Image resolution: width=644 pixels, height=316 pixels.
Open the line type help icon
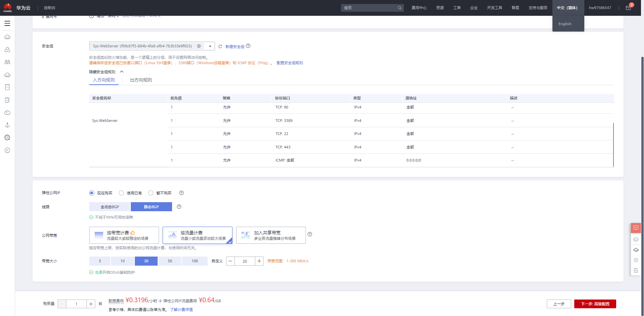click(179, 207)
